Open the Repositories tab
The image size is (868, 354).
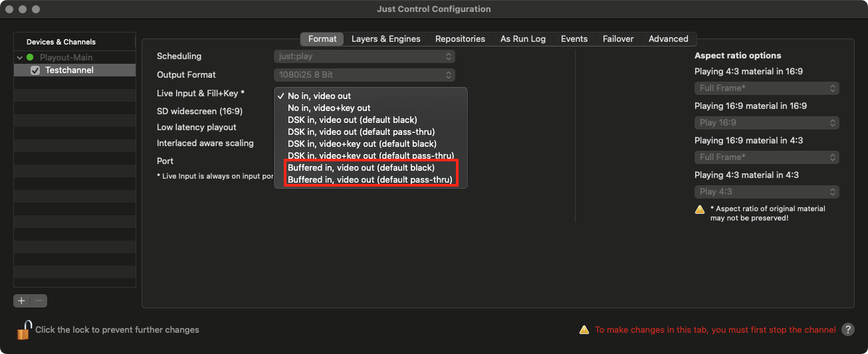pyautogui.click(x=460, y=39)
